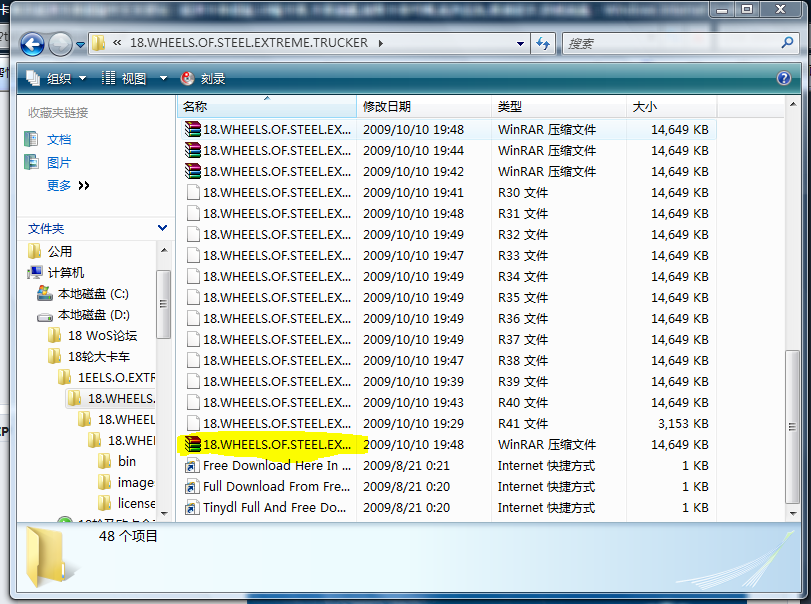Click the 18.WHEELS.OF.STEEL.EXTREME.TRUCKER breadcrumb
This screenshot has height=604, width=811.
point(249,43)
